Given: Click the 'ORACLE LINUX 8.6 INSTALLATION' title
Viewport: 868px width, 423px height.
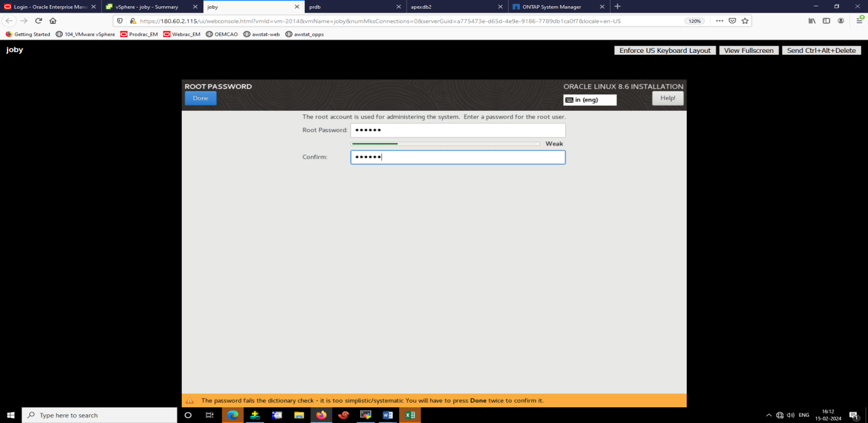Looking at the screenshot, I should point(623,86).
